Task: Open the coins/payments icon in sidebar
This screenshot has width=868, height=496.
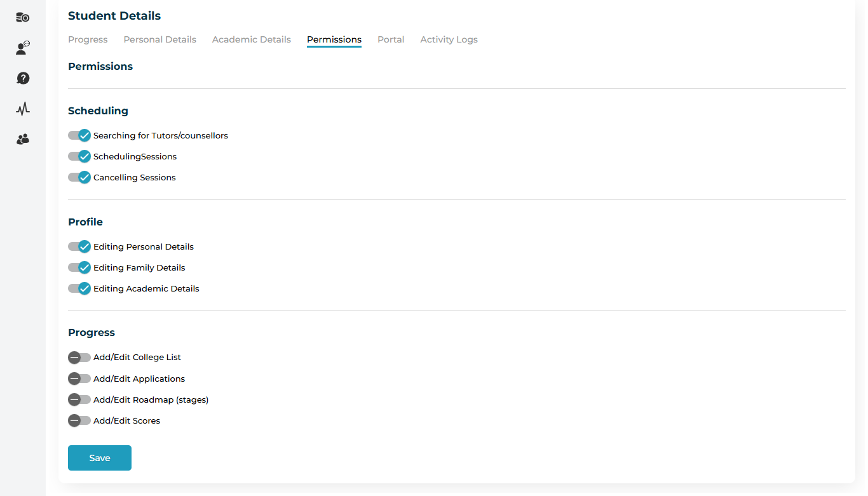Action: 23,18
